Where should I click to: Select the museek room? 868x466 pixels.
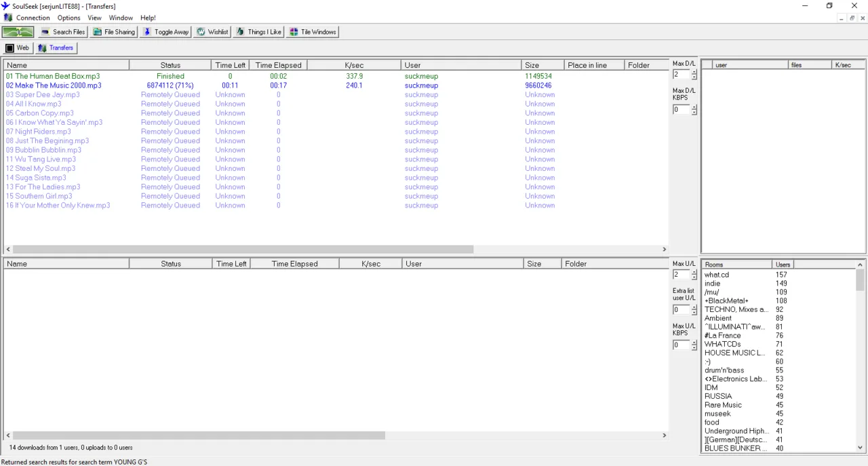717,414
